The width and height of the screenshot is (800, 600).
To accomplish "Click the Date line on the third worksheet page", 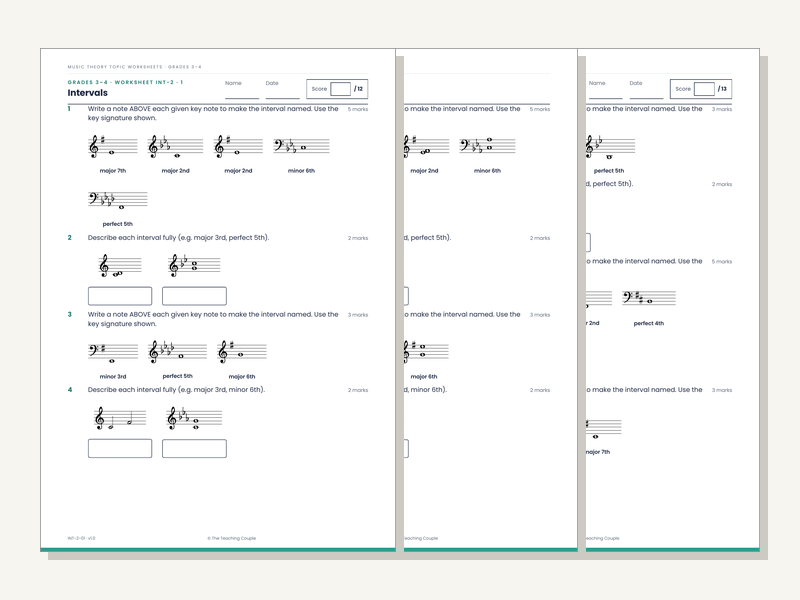I will click(646, 97).
